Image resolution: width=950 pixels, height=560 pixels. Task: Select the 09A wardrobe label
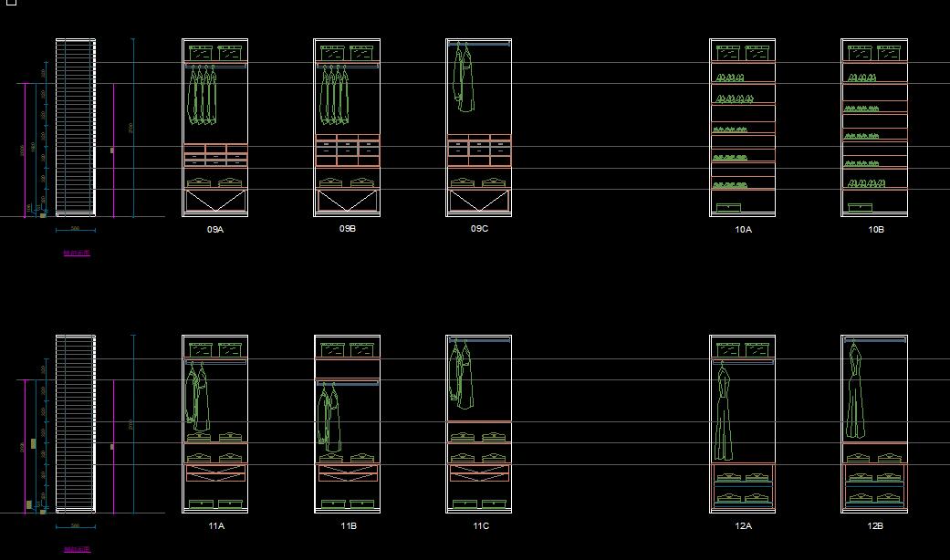[215, 230]
